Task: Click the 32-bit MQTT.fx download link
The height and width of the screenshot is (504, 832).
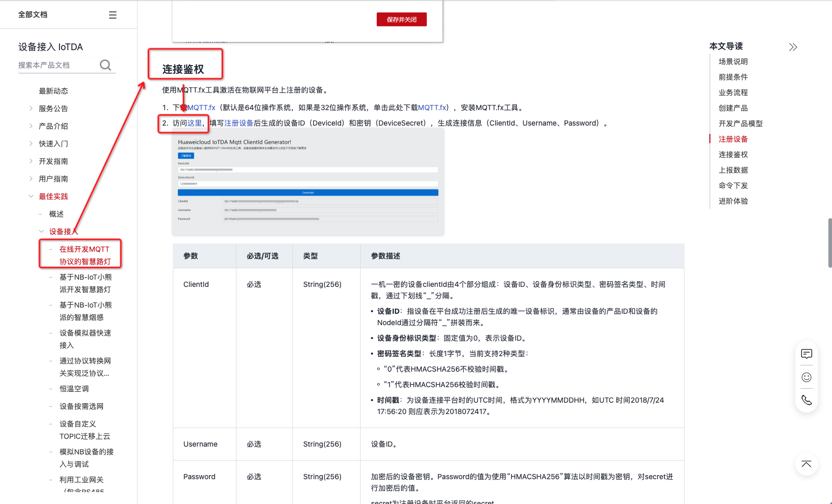Action: (432, 108)
